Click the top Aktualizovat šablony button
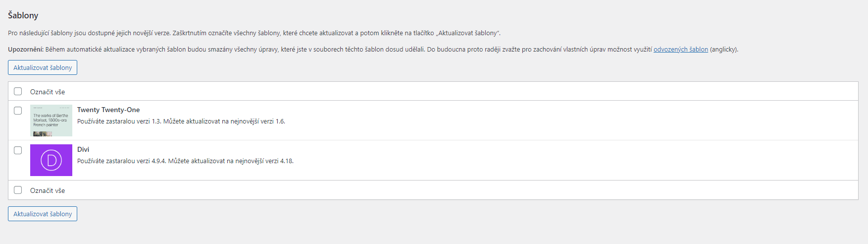This screenshot has height=244, width=868. (43, 67)
